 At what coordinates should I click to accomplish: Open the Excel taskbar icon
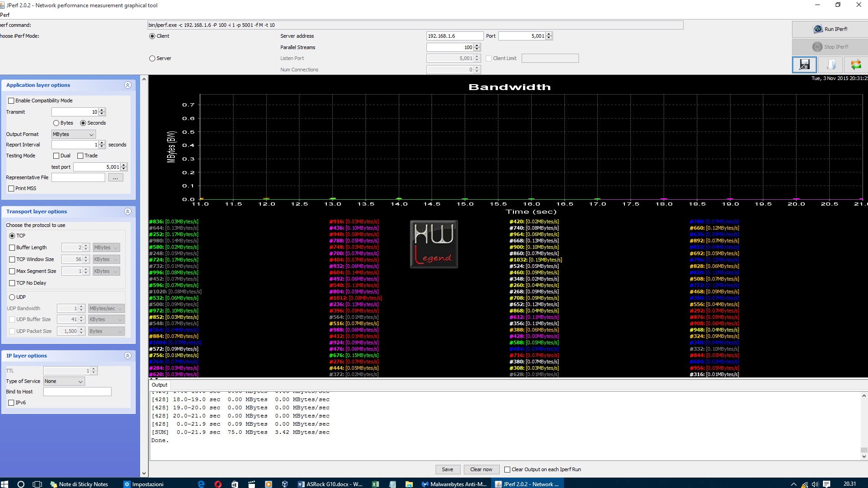376,484
